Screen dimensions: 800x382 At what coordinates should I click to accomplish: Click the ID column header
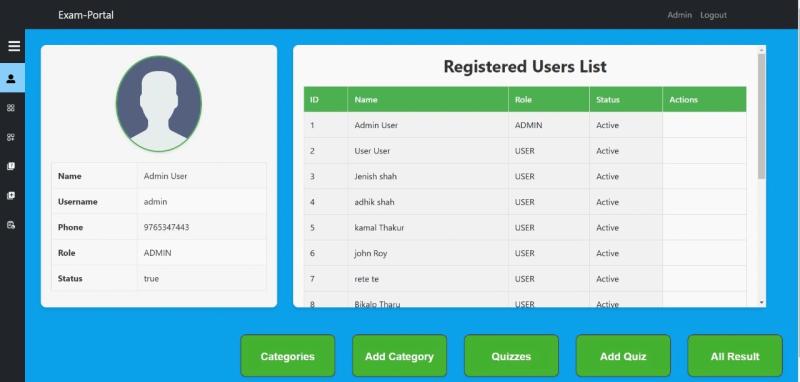(326, 99)
